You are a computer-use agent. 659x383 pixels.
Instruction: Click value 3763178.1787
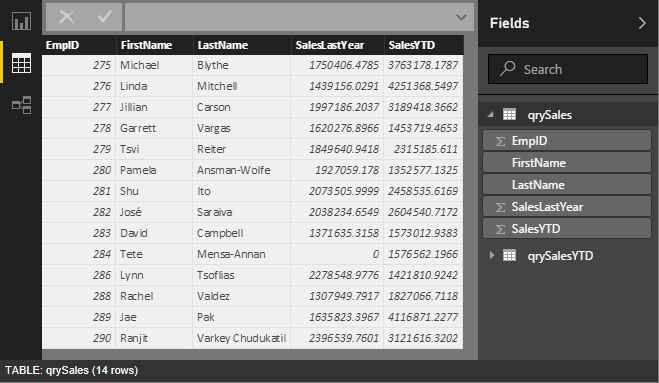pos(423,65)
